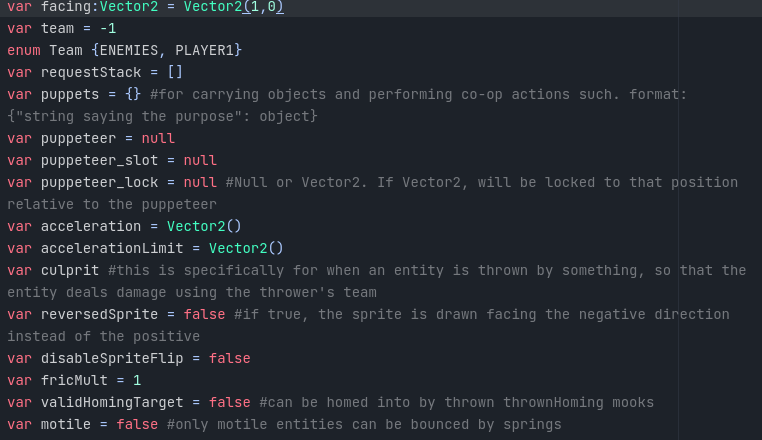Screen dimensions: 762x440
Task: Click the puppeteer_lock variable name
Action: (x=100, y=182)
